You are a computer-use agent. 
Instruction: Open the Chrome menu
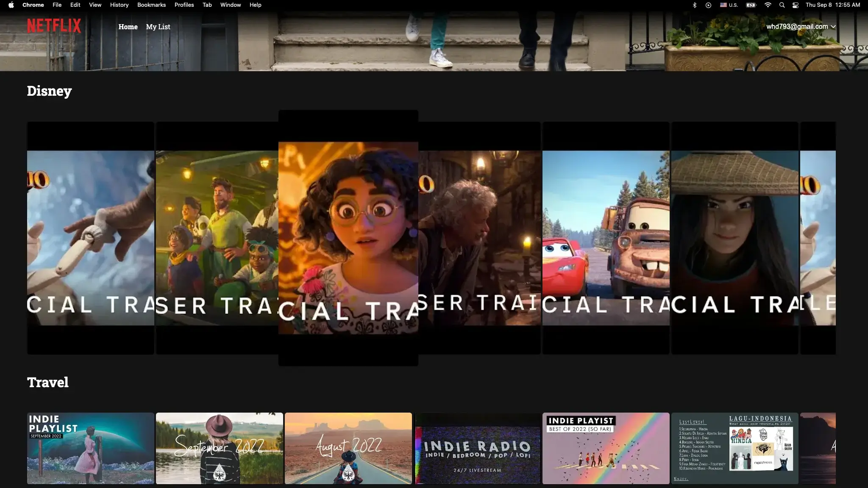33,5
